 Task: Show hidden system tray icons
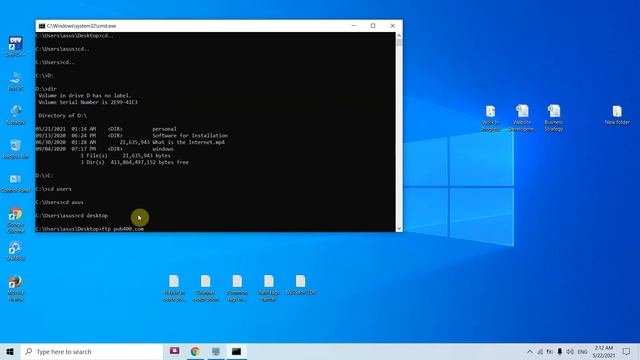click(x=530, y=351)
